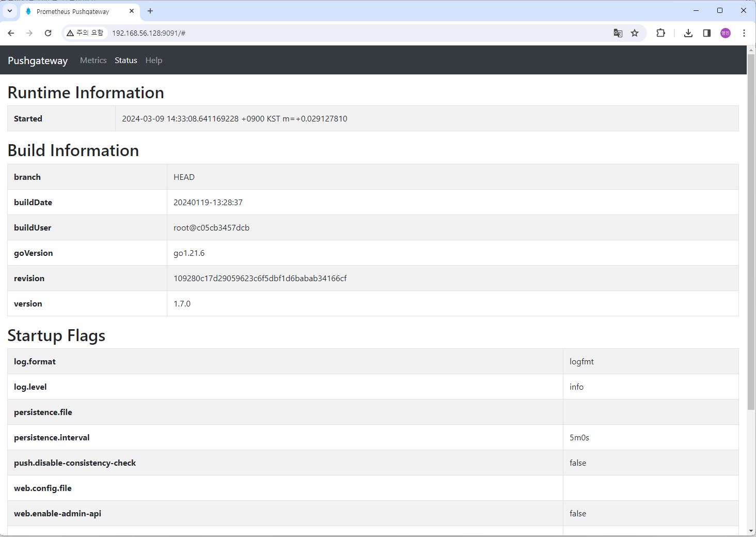Click the 'persistence.file' flag name
This screenshot has width=756, height=537.
pos(43,412)
